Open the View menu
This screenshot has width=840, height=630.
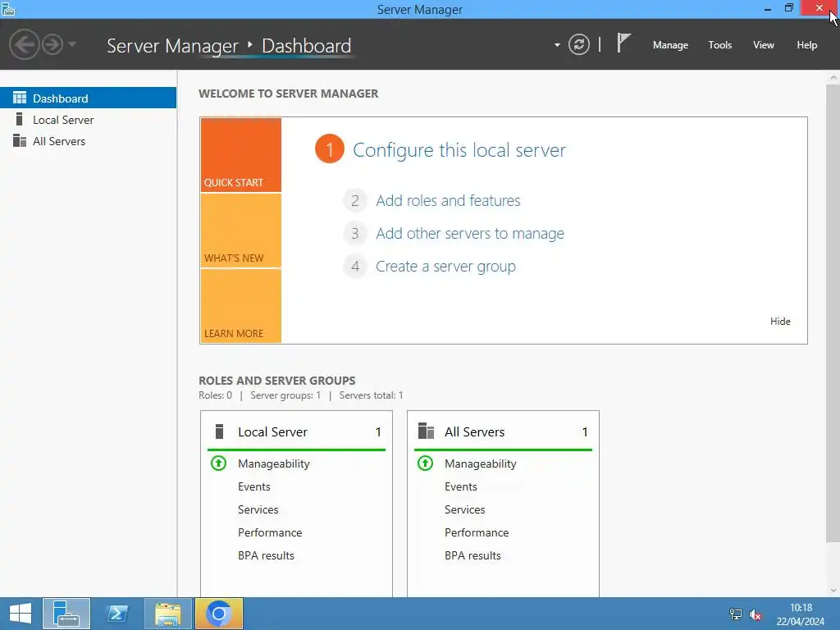[764, 45]
